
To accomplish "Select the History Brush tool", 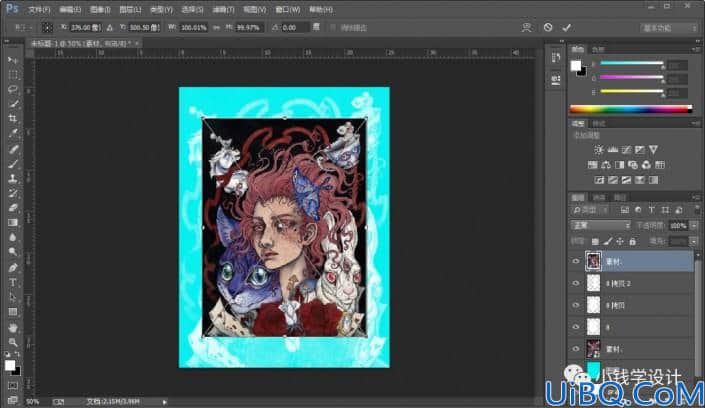I will 13,193.
